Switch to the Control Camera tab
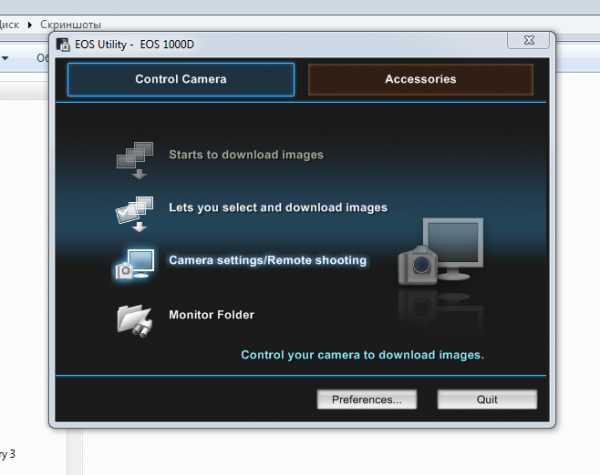The width and height of the screenshot is (600, 475). pyautogui.click(x=181, y=79)
